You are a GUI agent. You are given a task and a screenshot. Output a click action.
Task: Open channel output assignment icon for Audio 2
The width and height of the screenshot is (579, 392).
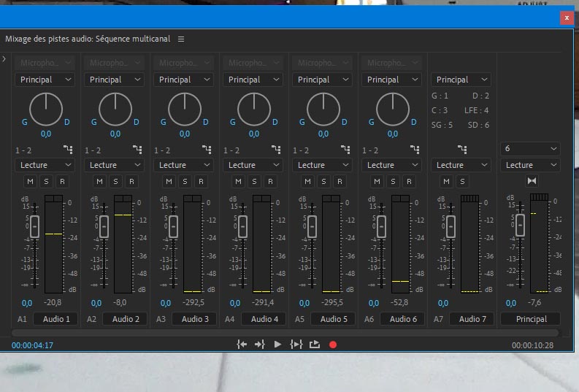coord(137,150)
